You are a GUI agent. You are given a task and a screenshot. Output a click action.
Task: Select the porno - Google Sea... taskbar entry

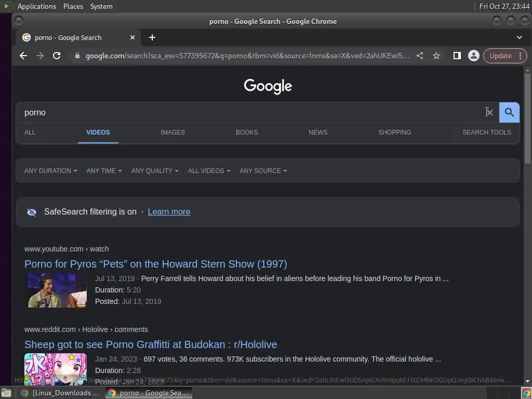click(x=149, y=393)
